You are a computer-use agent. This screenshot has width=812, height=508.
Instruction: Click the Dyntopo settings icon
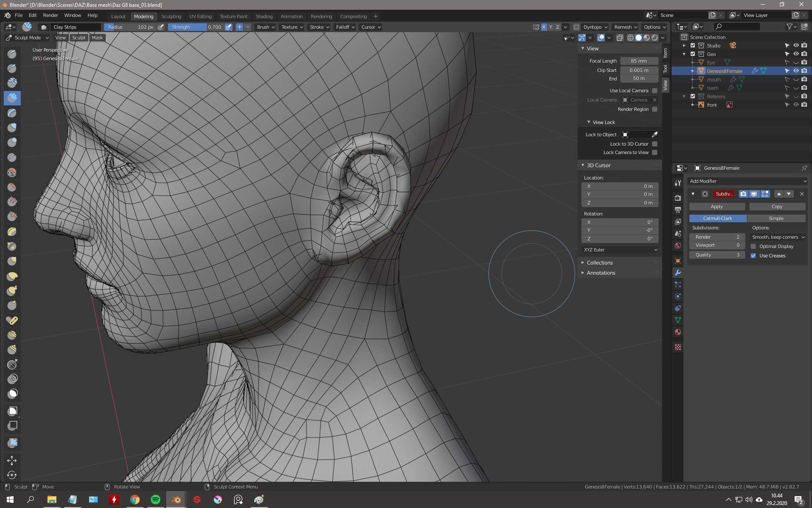point(607,27)
